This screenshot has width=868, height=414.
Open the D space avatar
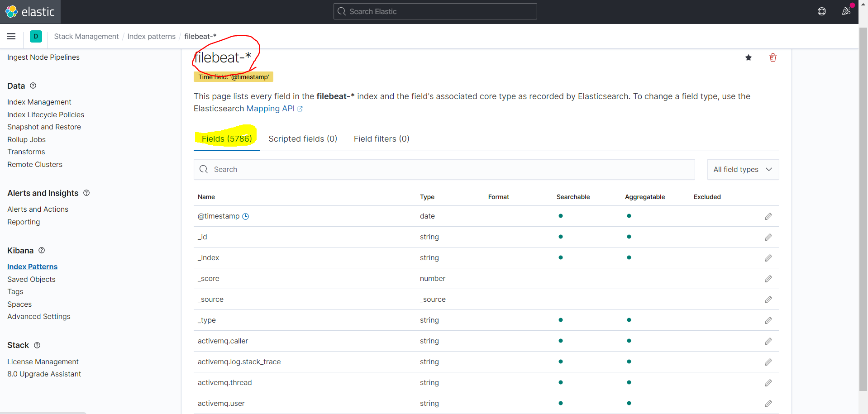tap(36, 36)
